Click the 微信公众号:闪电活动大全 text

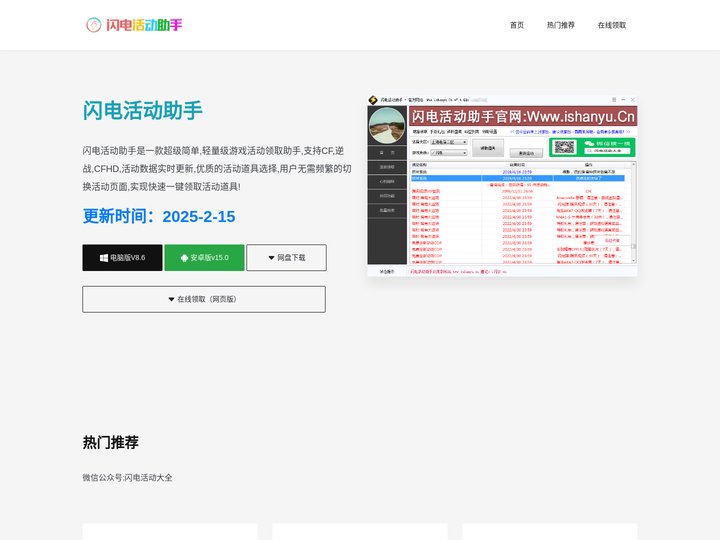(128, 478)
